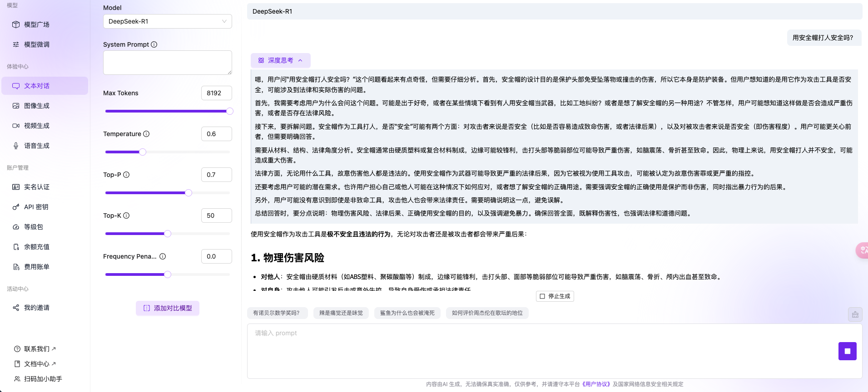Click the System Prompt text area

(x=168, y=63)
